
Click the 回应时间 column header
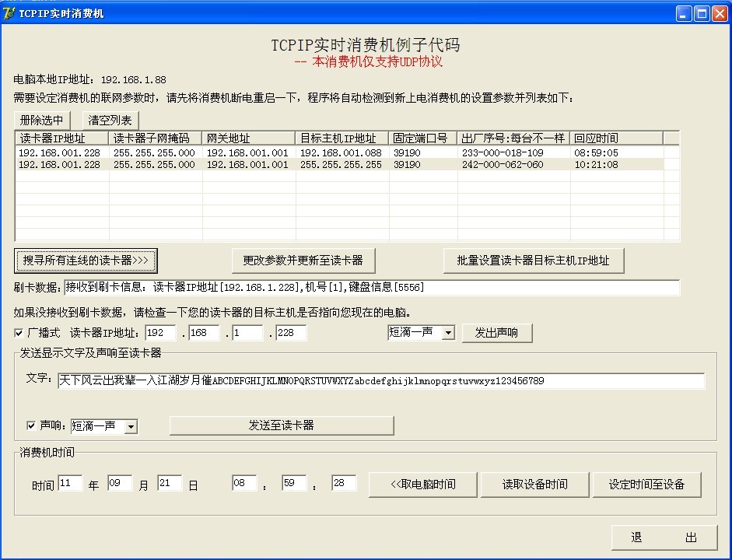point(615,138)
